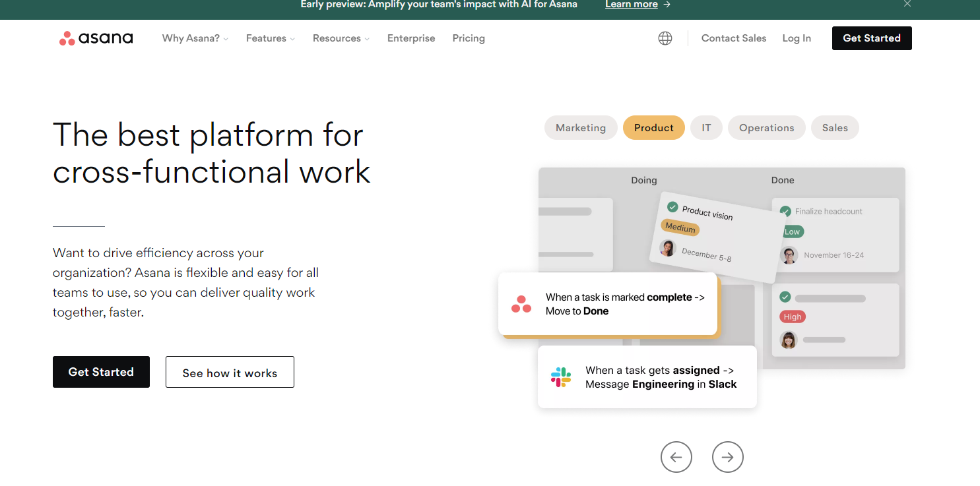Viewport: 980px width, 486px height.
Task: Click the Asana logo in header
Action: coord(96,38)
